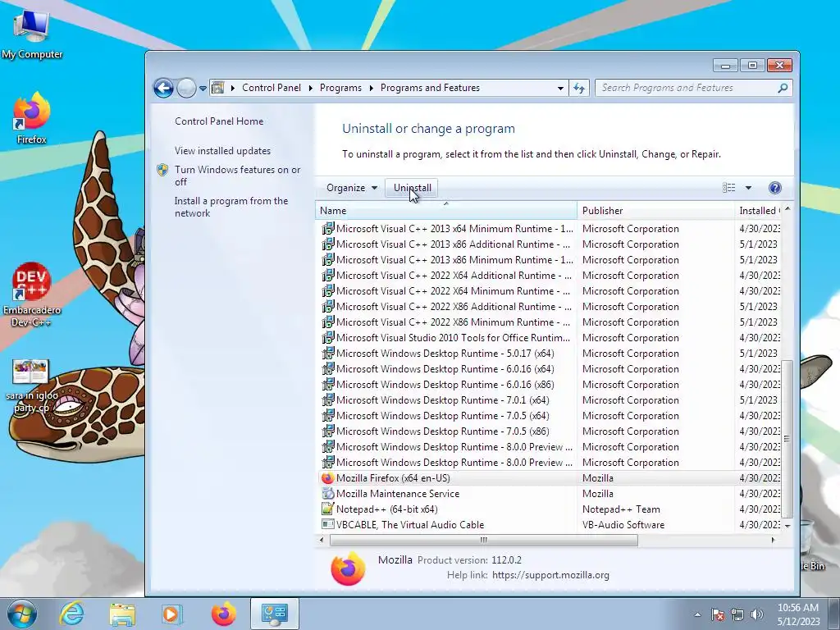
Task: Select Windows Desktop Runtime - 7.0.5 (x86)
Action: click(x=442, y=431)
